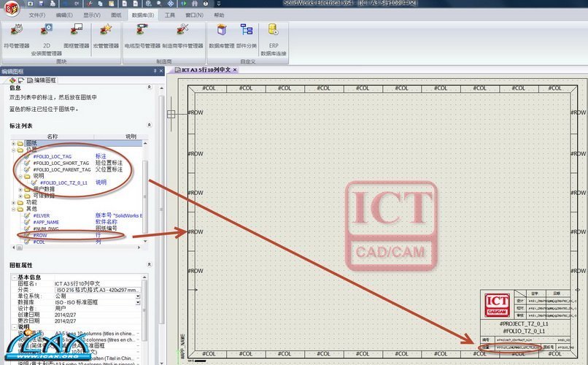Open the 2D 安装图管理器 tool
588x365 pixels.
click(x=46, y=39)
